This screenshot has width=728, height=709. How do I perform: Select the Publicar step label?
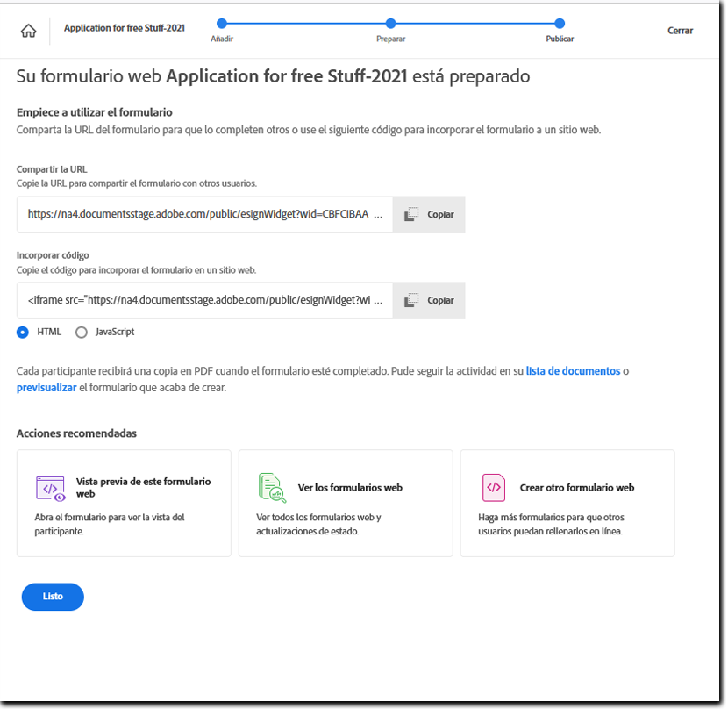pyautogui.click(x=560, y=39)
